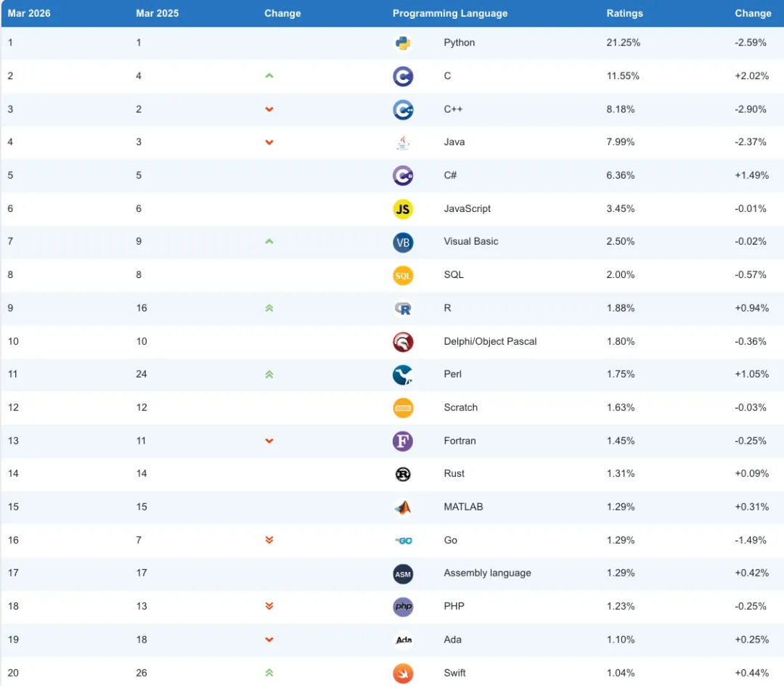Click the double red arrow in Go row

(x=269, y=540)
